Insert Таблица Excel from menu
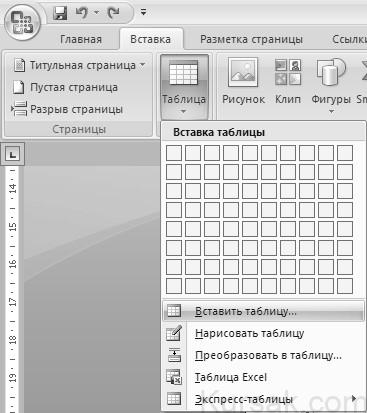The height and width of the screenshot is (413, 367). click(263, 377)
